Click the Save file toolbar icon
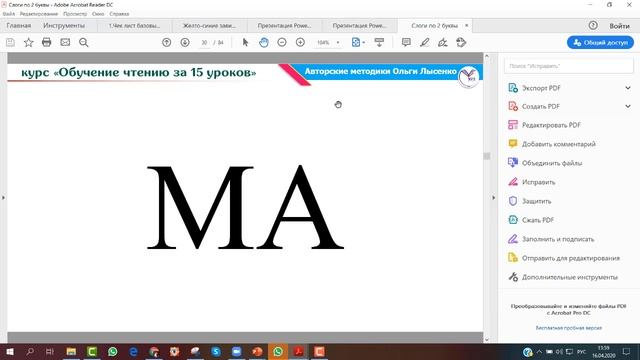The image size is (640, 360). 10,42
